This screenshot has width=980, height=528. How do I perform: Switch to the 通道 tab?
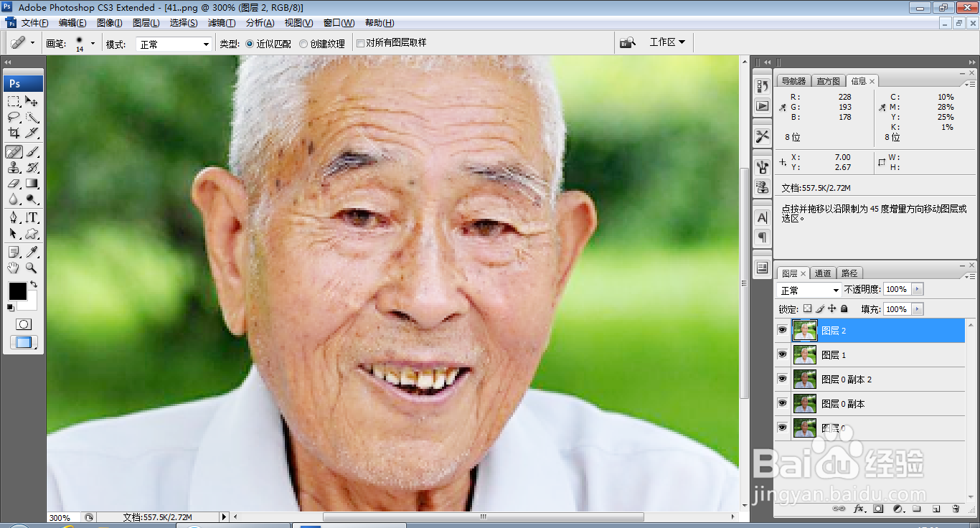[823, 273]
